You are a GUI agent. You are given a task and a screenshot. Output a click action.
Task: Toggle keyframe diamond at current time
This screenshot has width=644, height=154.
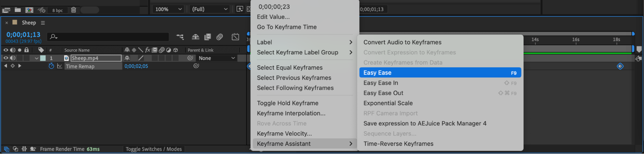pyautogui.click(x=13, y=66)
